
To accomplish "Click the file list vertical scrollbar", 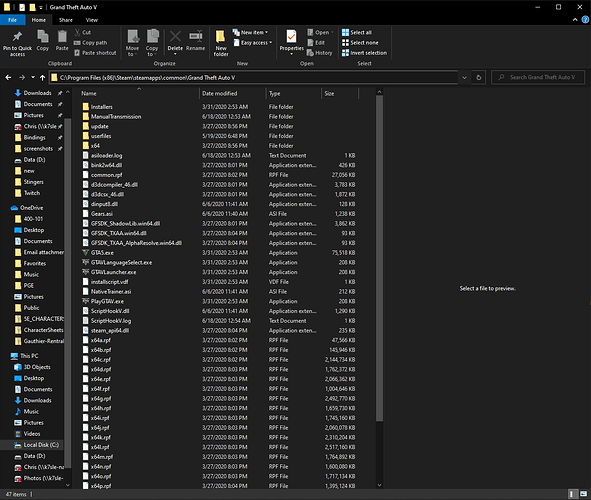I will click(380, 258).
